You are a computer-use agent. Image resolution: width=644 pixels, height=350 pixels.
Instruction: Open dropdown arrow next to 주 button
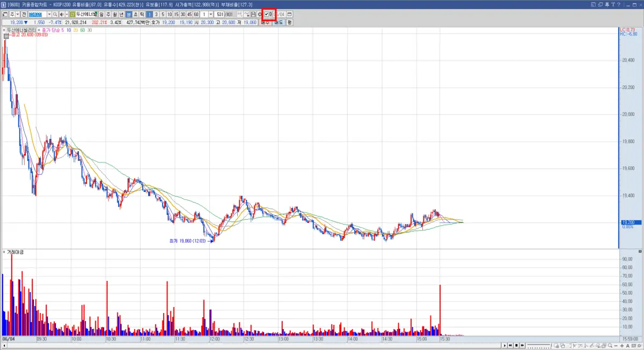(18, 14)
